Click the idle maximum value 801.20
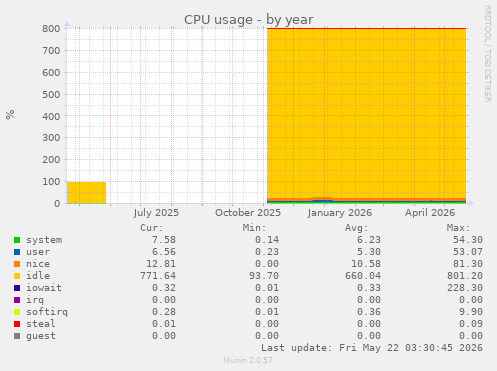This screenshot has width=497, height=371. pyautogui.click(x=465, y=276)
